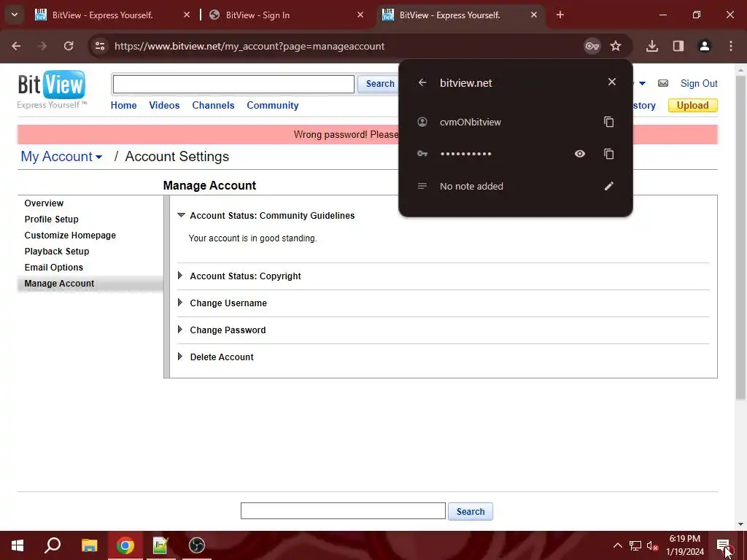Screen dimensions: 747x560
Task: View site information icon in address bar
Action: point(99,46)
